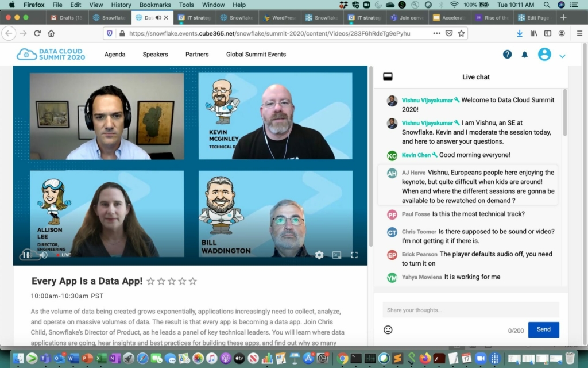The image size is (588, 368).
Task: Click the Share your thoughts chat field
Action: (x=470, y=310)
